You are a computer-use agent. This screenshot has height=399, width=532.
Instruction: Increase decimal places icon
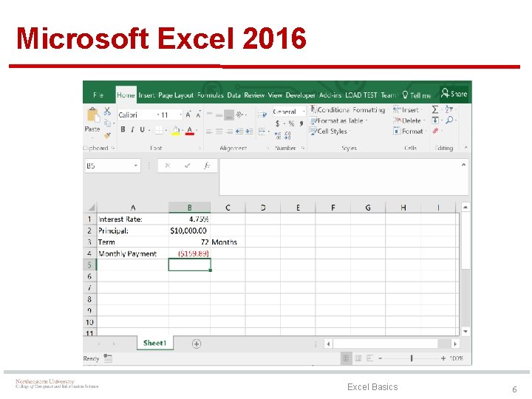[278, 136]
